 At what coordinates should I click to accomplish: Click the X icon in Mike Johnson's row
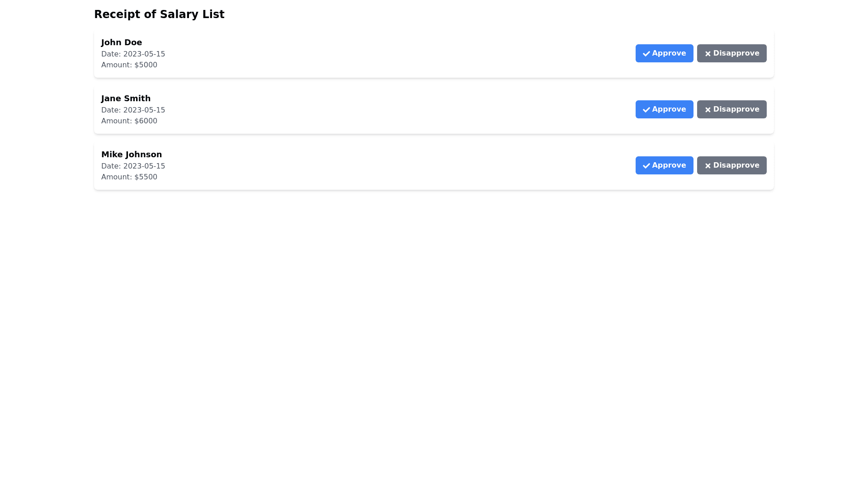click(x=708, y=166)
